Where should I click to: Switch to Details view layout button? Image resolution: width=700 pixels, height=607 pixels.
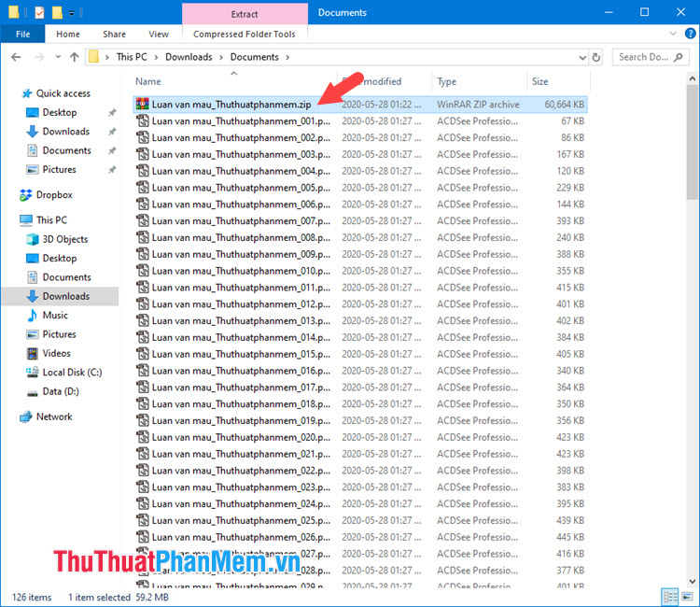pos(670,597)
